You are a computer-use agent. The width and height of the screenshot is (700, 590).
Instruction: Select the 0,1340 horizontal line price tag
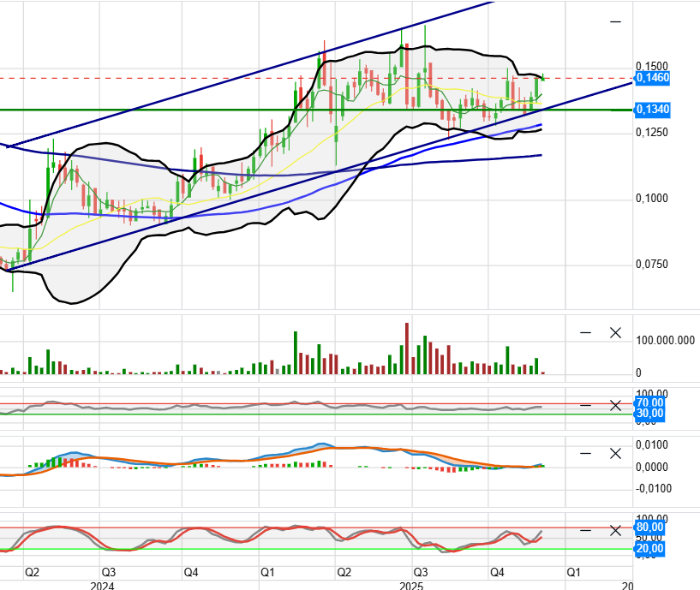pyautogui.click(x=652, y=110)
